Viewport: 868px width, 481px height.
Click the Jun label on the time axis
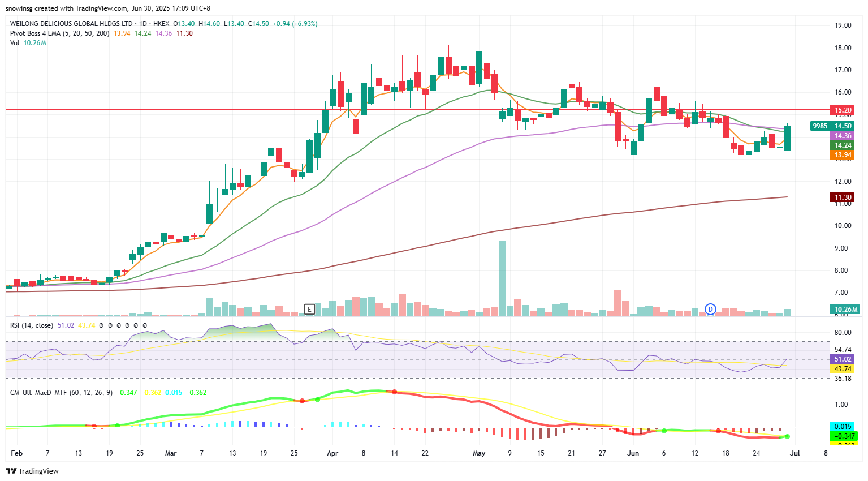633,453
